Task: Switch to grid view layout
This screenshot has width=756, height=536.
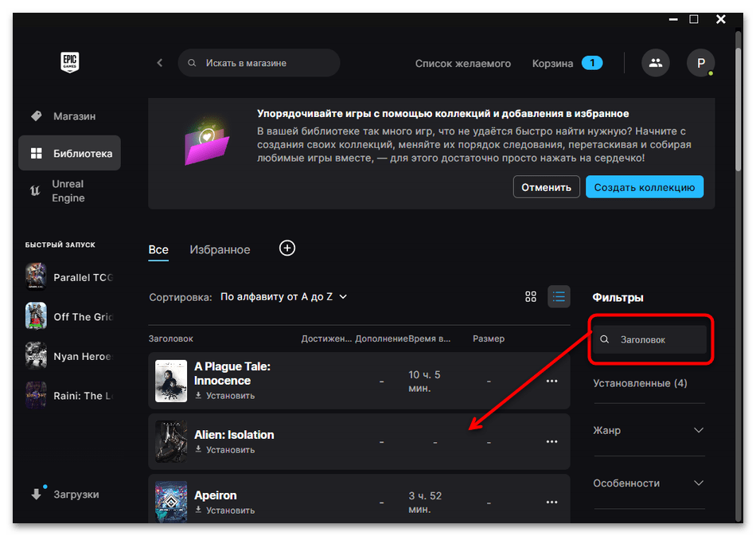Action: click(531, 297)
